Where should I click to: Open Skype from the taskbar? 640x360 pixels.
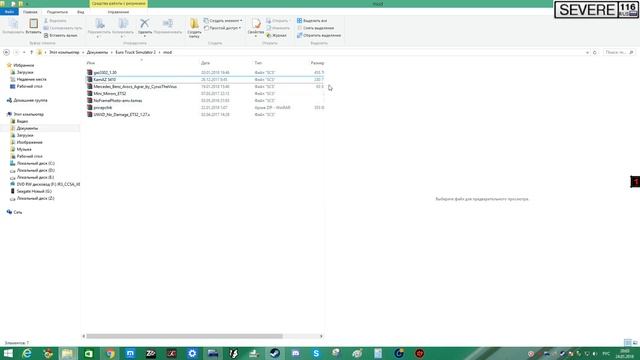pos(316,353)
